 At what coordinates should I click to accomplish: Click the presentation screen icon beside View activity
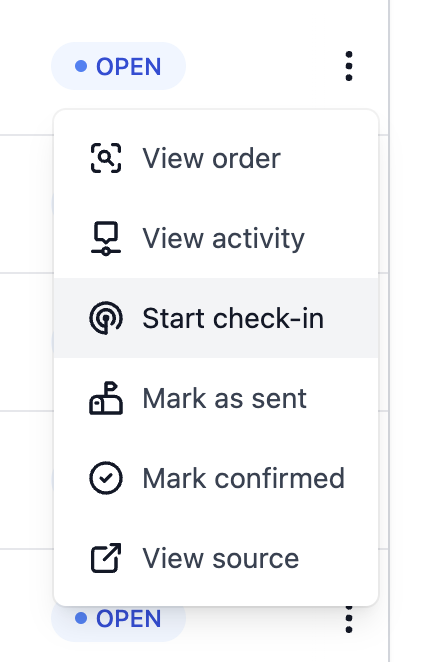[x=106, y=238]
